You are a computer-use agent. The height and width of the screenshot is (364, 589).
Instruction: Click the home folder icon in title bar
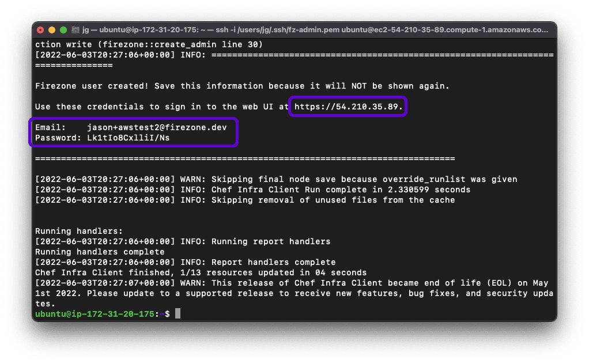(75, 29)
